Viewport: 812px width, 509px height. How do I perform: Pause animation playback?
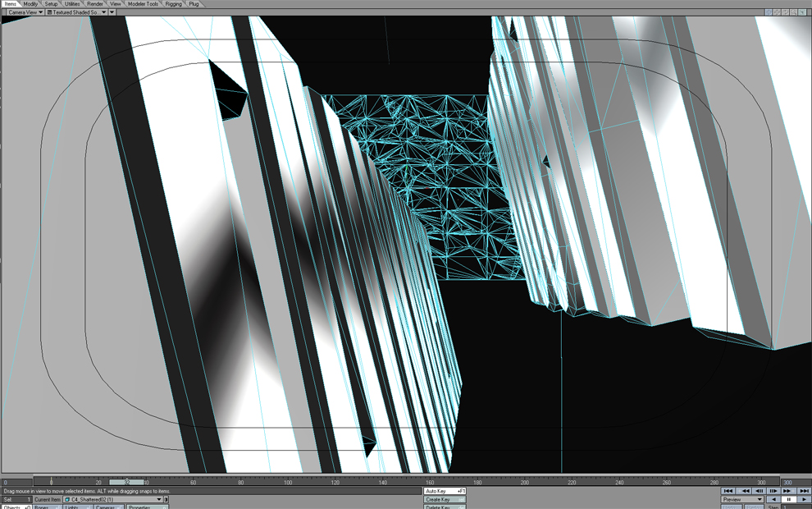[788, 499]
